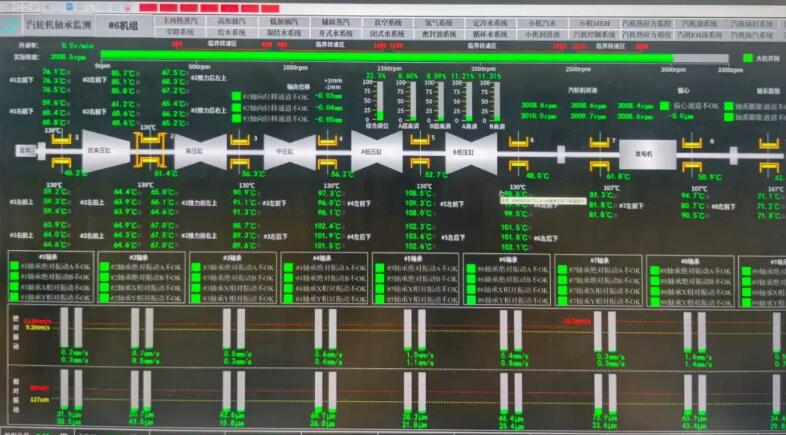
Task: Click the #1轴向位移通道不OK green indicator
Action: pyautogui.click(x=237, y=96)
